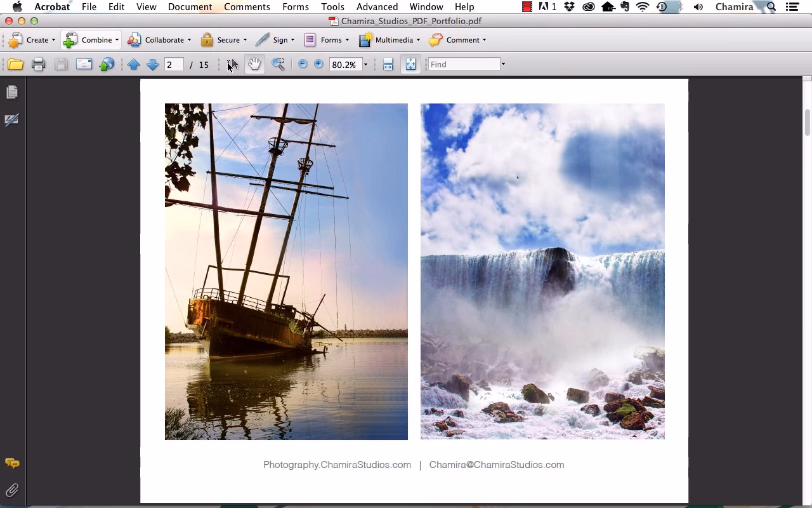This screenshot has width=812, height=508.
Task: Open the Signatures panel in the sidebar
Action: pyautogui.click(x=12, y=120)
